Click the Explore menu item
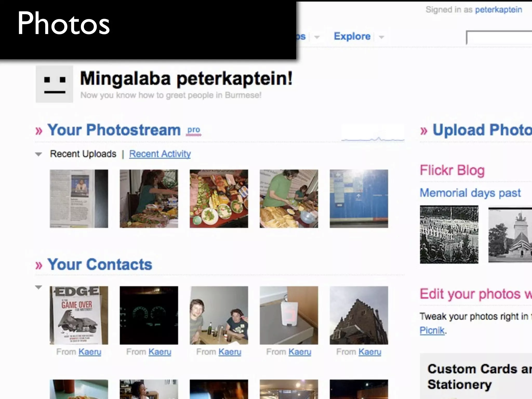Screen dimensions: 532x399 tap(352, 36)
